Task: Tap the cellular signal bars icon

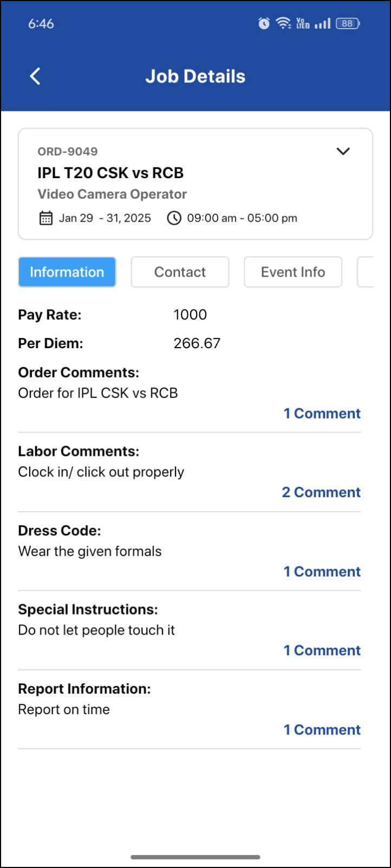Action: [x=322, y=23]
